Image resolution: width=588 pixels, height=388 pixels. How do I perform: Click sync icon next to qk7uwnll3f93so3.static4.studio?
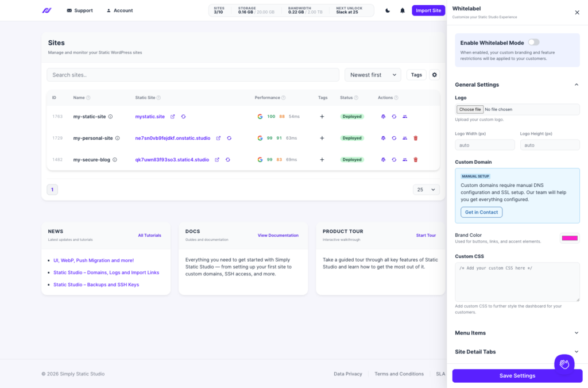[227, 159]
